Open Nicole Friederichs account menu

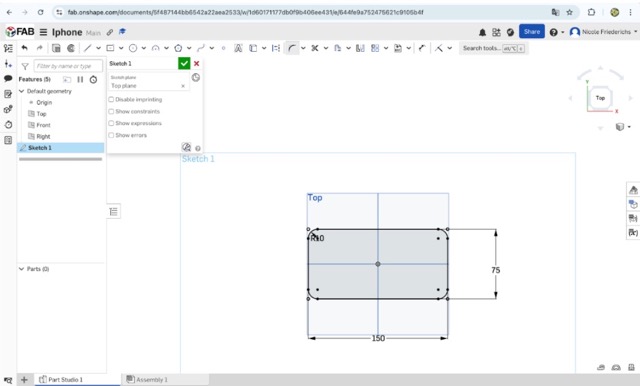pos(604,32)
